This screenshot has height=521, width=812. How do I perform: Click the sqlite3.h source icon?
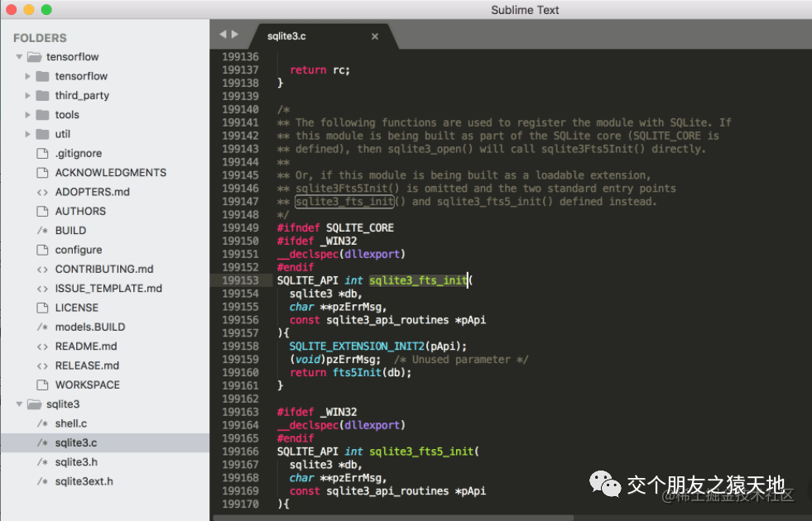click(x=42, y=462)
